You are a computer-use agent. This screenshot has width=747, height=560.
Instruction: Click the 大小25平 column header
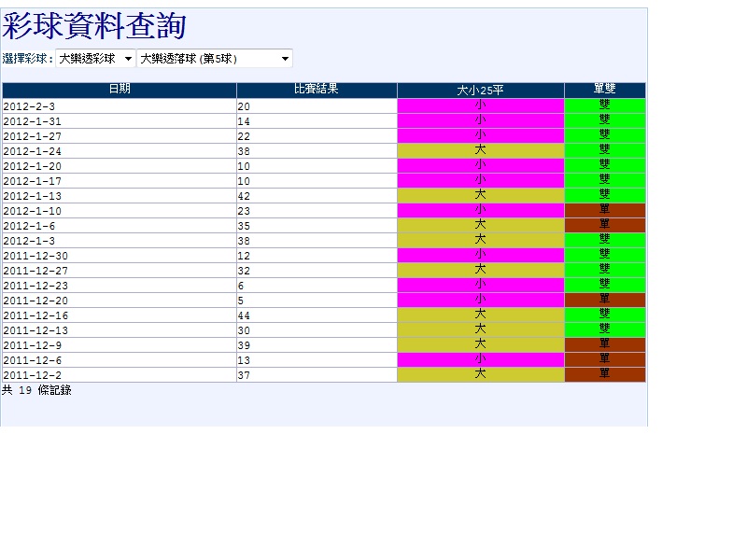[481, 90]
